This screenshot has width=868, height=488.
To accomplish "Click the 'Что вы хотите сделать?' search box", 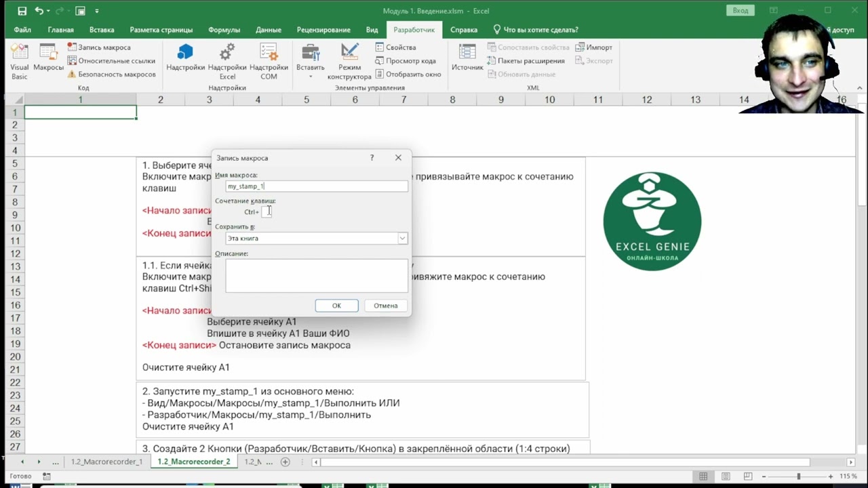I will (536, 30).
